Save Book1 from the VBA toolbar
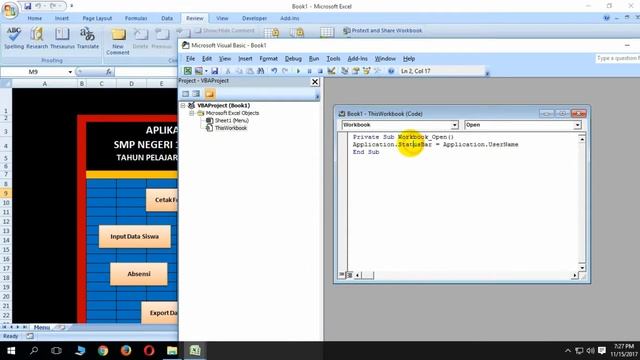The image size is (640, 360). point(215,71)
